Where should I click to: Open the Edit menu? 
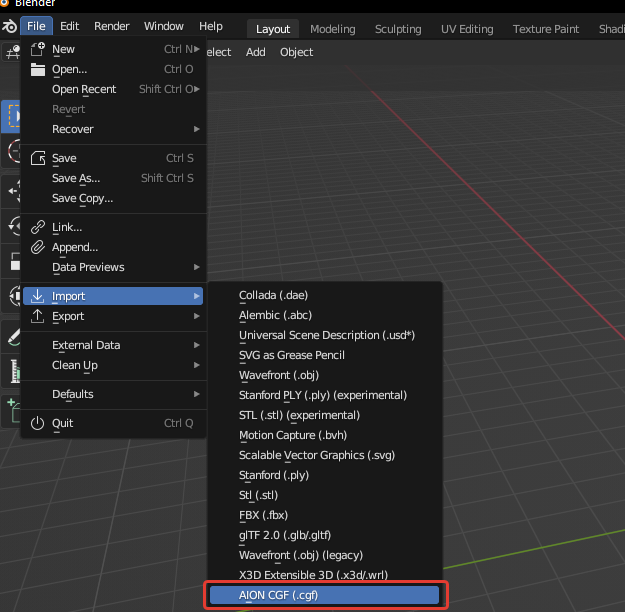click(x=69, y=26)
